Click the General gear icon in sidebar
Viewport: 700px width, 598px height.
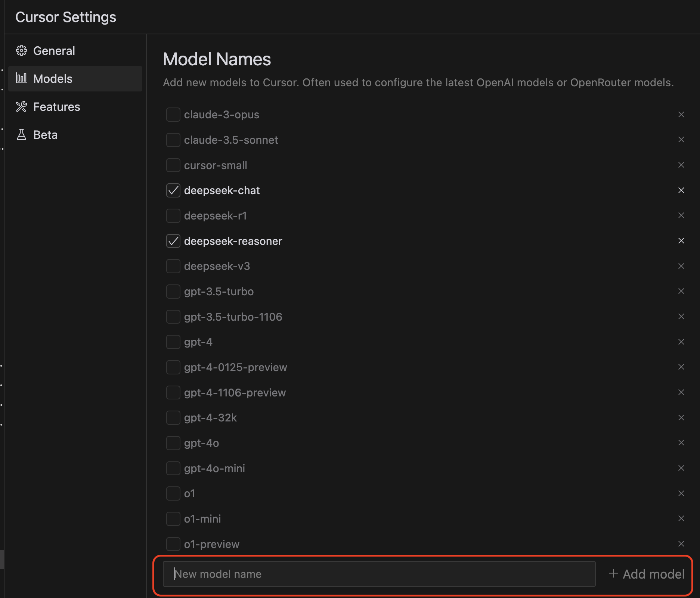pos(21,51)
